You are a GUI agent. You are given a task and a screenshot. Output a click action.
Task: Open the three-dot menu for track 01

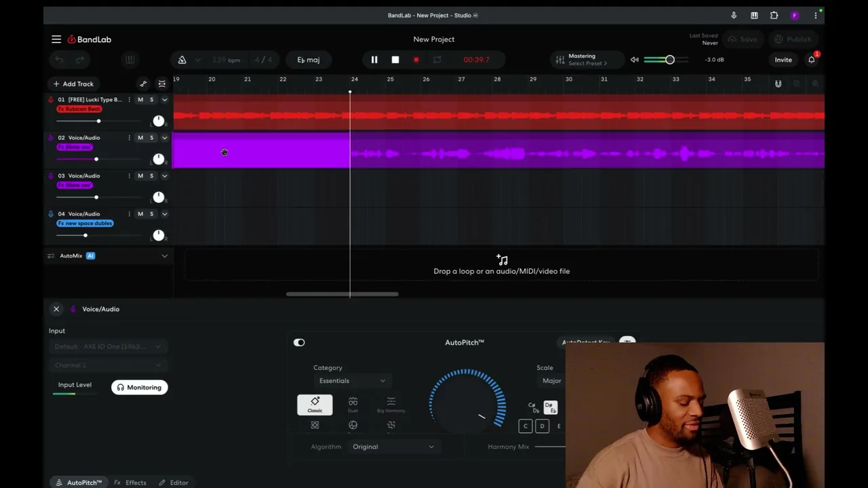pyautogui.click(x=129, y=100)
